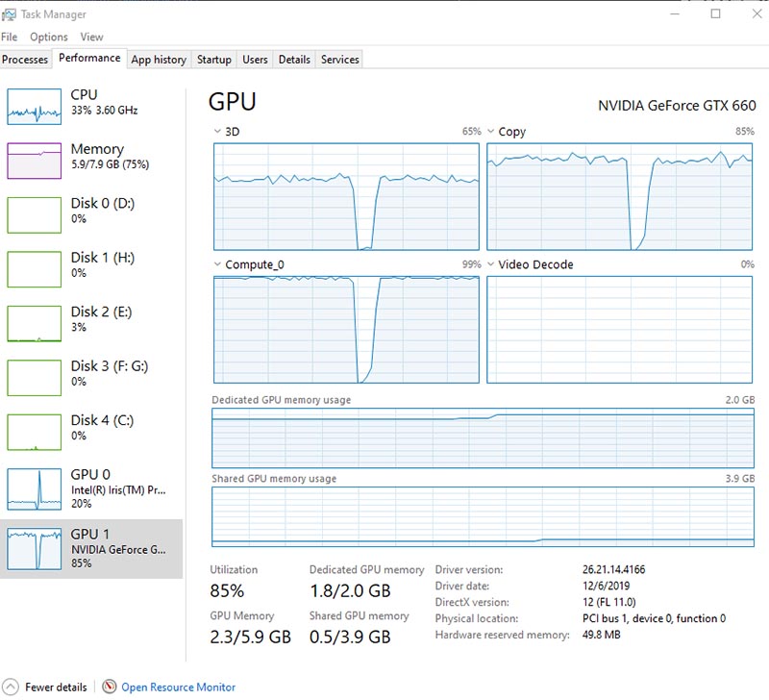Click PCI bus 1 physical location value
Screen dimensions: 769x700
pos(654,618)
